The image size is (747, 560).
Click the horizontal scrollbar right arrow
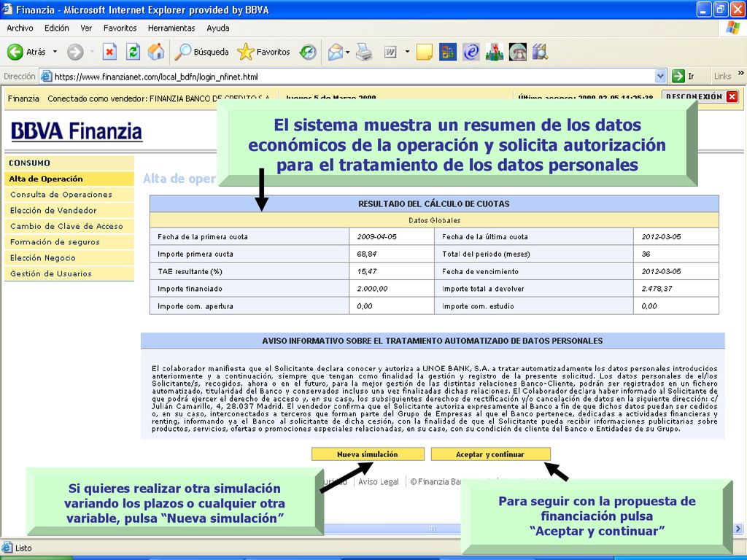click(738, 529)
